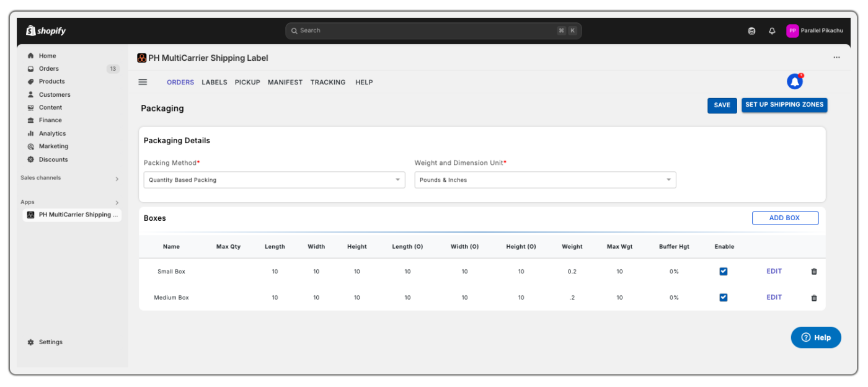
Task: Open the floating Help button
Action: click(816, 337)
